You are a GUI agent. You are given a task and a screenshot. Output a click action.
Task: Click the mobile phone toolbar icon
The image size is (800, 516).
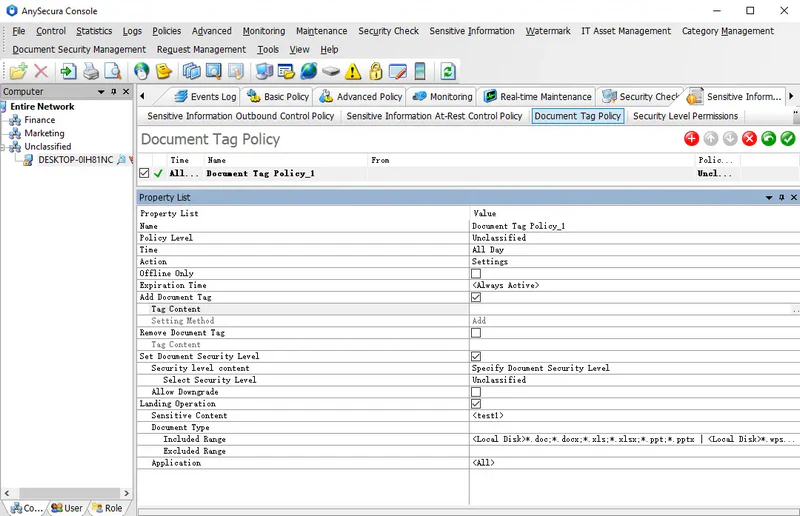pyautogui.click(x=420, y=71)
